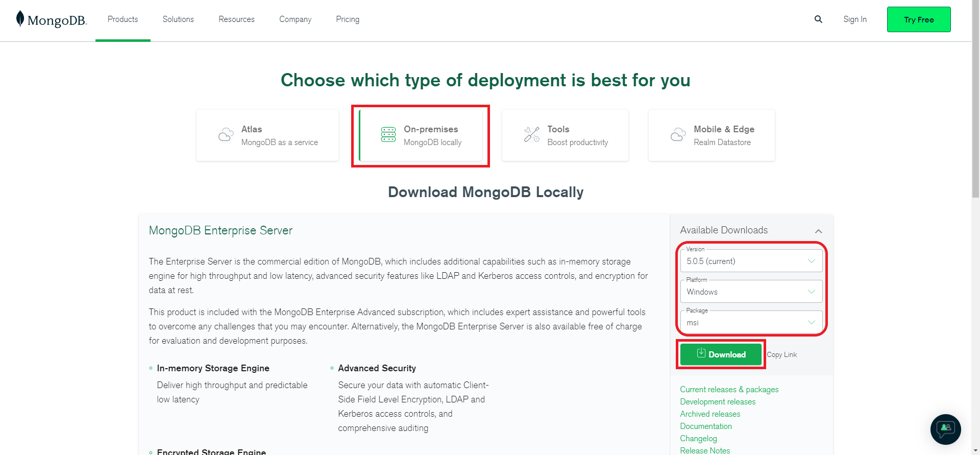
Task: Click the MongoDB Enterprise Server heading
Action: [220, 230]
